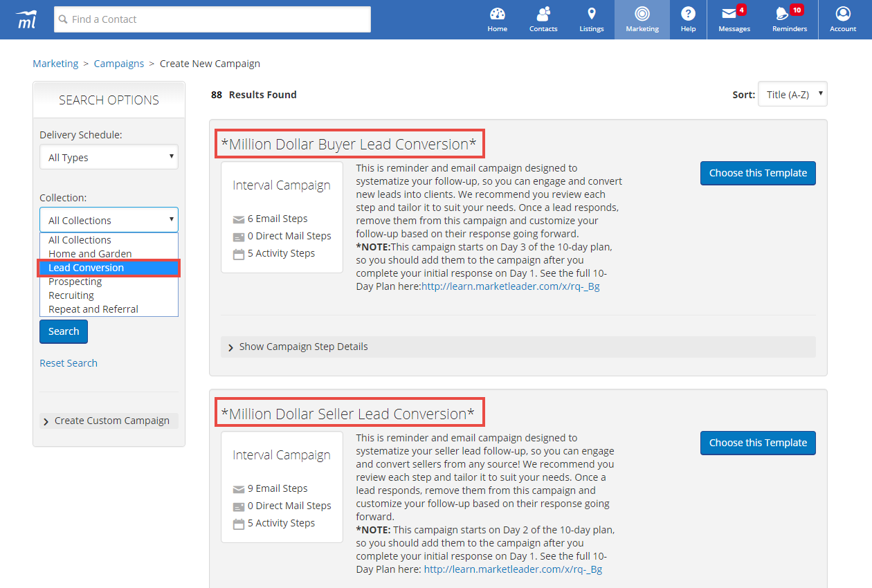
Task: Go to Marketing breadcrumb link
Action: click(55, 64)
